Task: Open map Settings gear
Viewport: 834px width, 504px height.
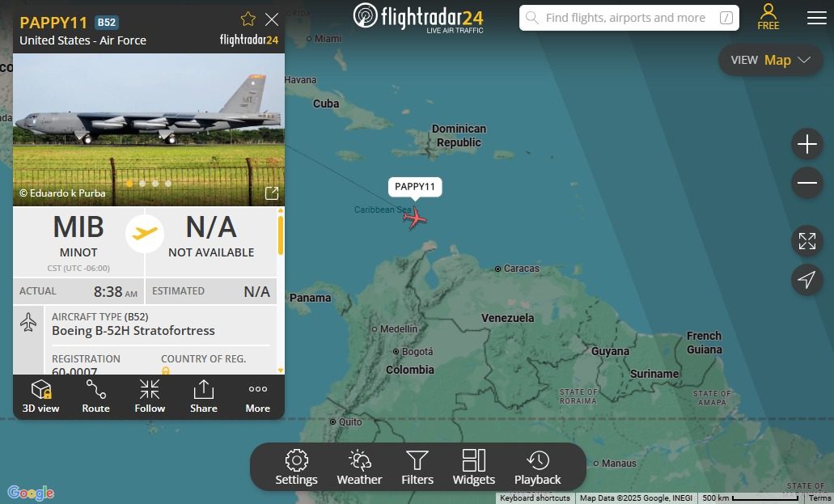Action: [x=296, y=468]
